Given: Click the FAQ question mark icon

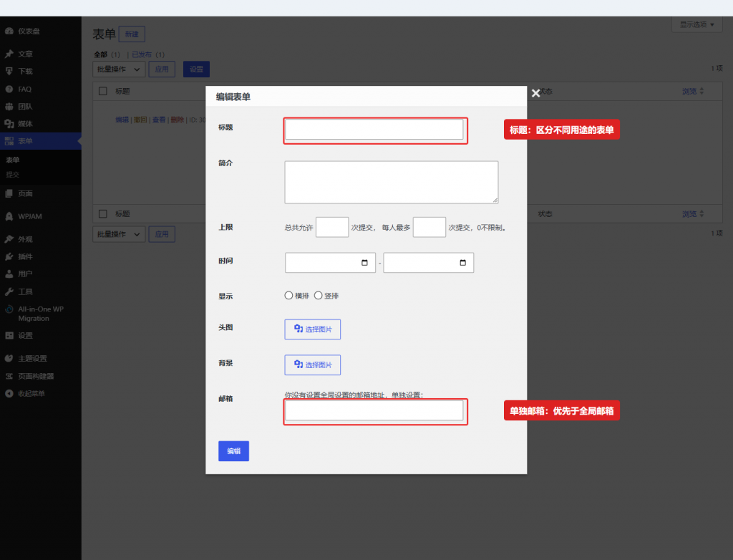Looking at the screenshot, I should tap(9, 89).
